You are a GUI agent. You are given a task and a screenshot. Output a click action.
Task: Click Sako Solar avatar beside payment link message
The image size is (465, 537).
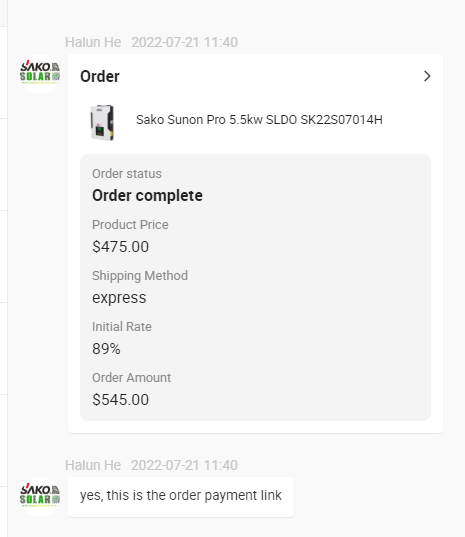pyautogui.click(x=40, y=497)
